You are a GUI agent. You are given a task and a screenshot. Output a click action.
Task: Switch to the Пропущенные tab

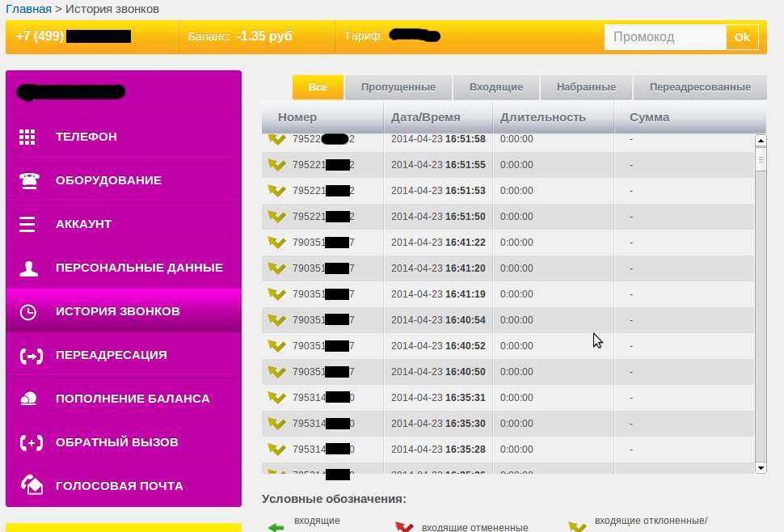(x=398, y=87)
